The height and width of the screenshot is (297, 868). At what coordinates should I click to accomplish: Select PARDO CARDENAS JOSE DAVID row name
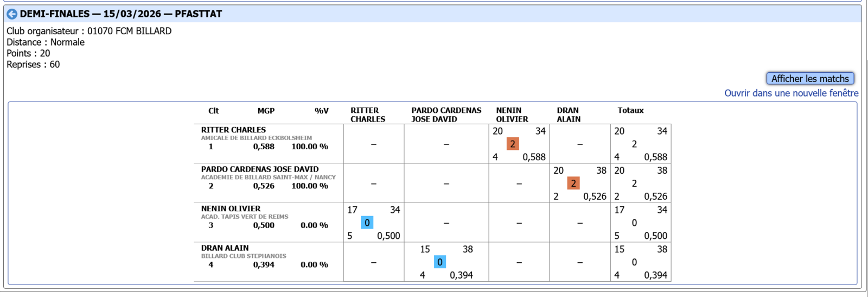259,169
